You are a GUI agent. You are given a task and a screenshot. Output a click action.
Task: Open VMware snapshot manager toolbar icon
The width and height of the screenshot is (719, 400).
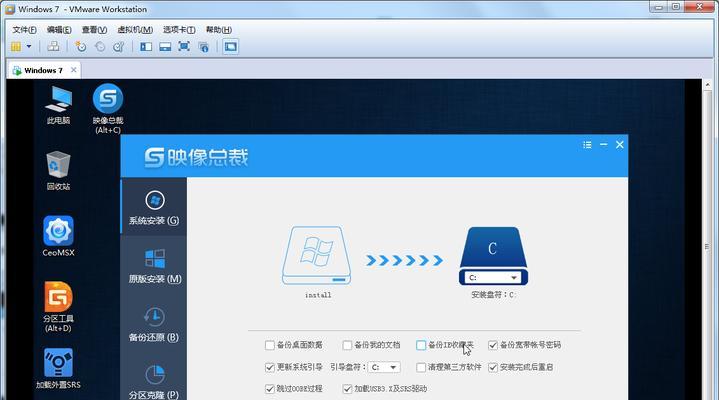coord(118,46)
